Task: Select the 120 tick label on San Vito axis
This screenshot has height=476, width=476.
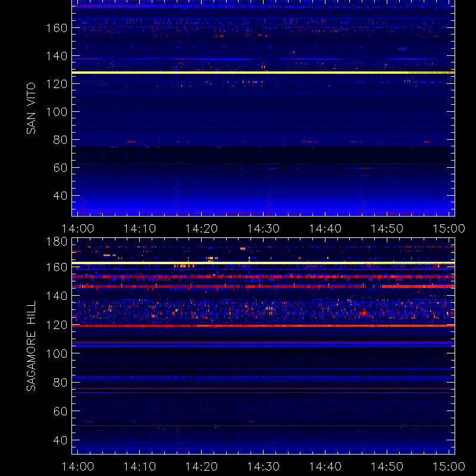Action: tap(57, 84)
